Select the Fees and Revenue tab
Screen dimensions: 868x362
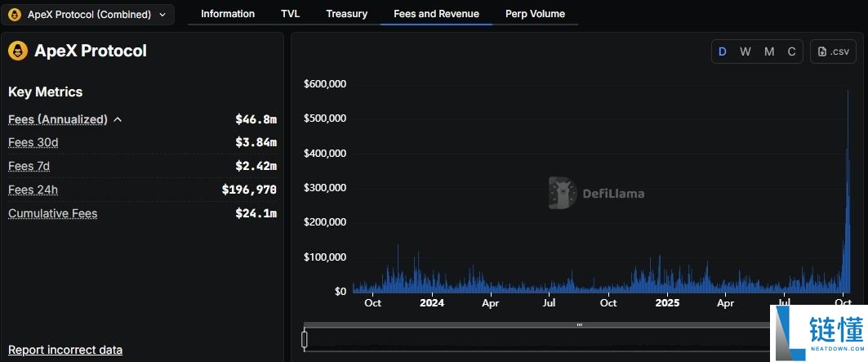(x=436, y=14)
